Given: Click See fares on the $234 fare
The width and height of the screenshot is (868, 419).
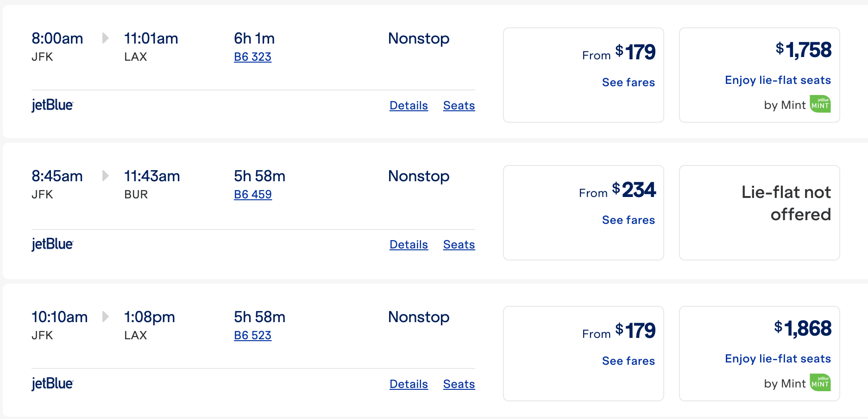Looking at the screenshot, I should point(628,220).
